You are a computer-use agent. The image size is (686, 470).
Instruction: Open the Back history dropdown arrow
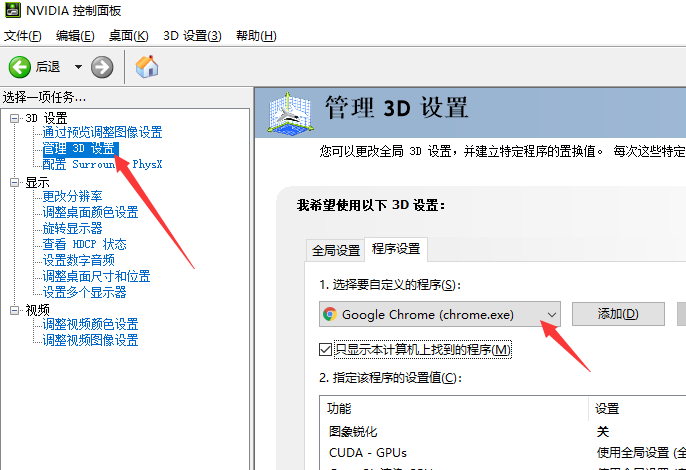(78, 67)
